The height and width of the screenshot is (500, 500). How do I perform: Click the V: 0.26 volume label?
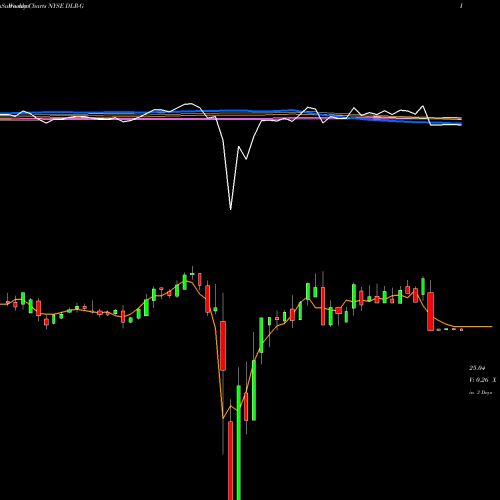[x=479, y=380]
